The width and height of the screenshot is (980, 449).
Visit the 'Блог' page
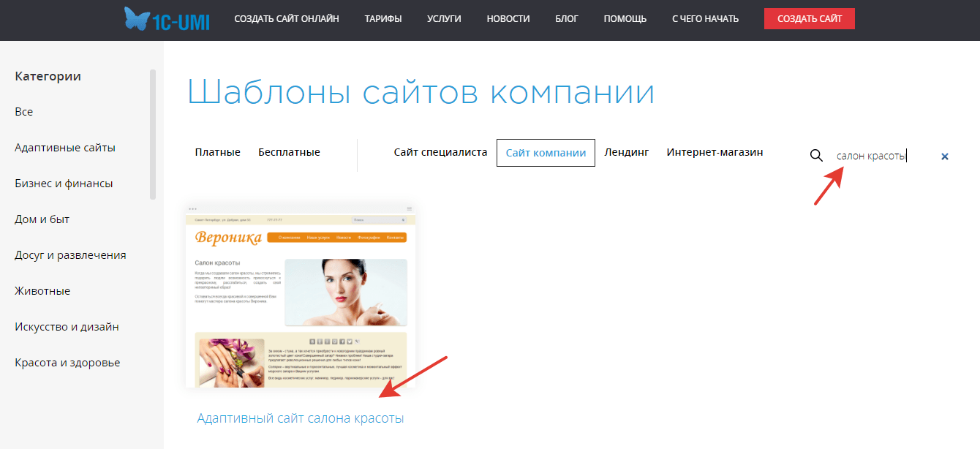point(567,19)
